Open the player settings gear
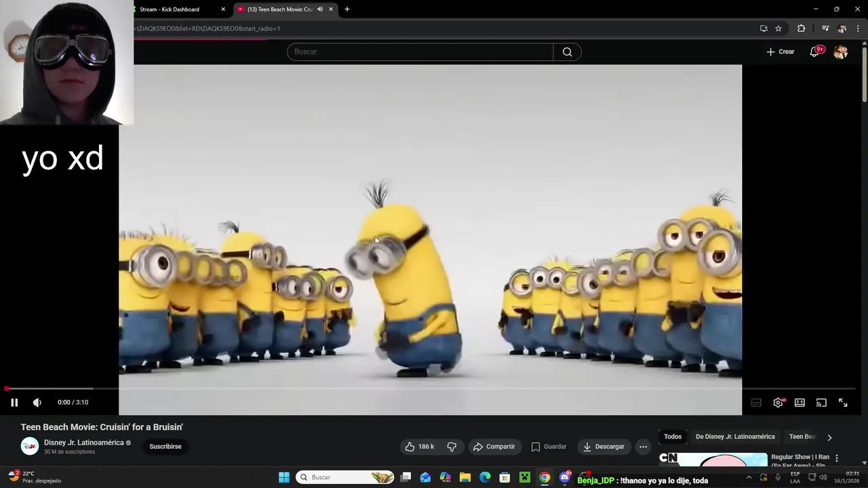The image size is (868, 488). pyautogui.click(x=778, y=403)
